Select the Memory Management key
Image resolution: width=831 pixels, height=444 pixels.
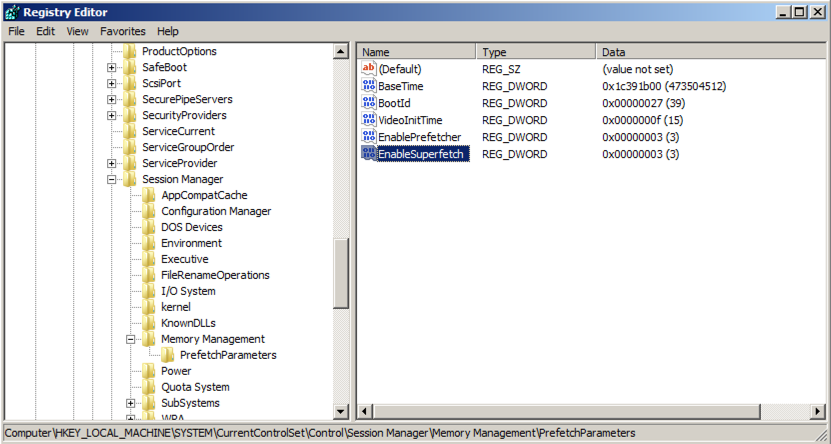(x=213, y=339)
